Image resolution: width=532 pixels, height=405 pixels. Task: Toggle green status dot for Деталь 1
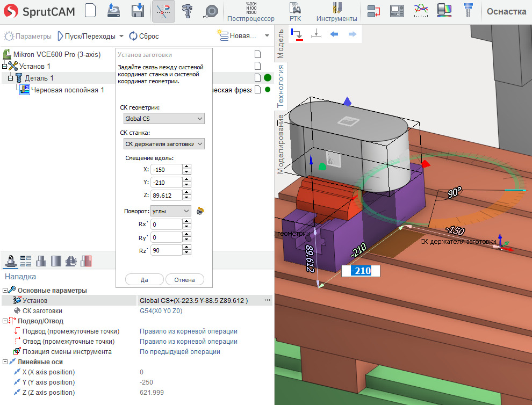268,78
